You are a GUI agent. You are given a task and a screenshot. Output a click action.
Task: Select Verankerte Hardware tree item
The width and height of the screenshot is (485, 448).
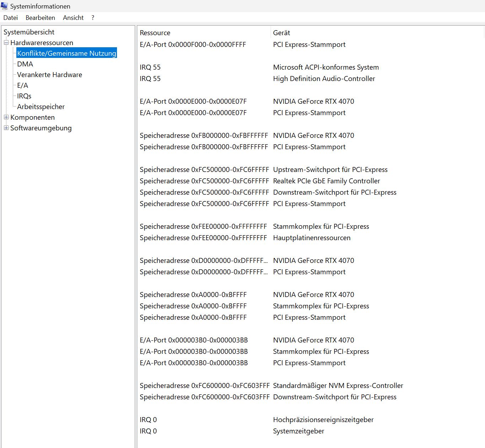coord(49,75)
